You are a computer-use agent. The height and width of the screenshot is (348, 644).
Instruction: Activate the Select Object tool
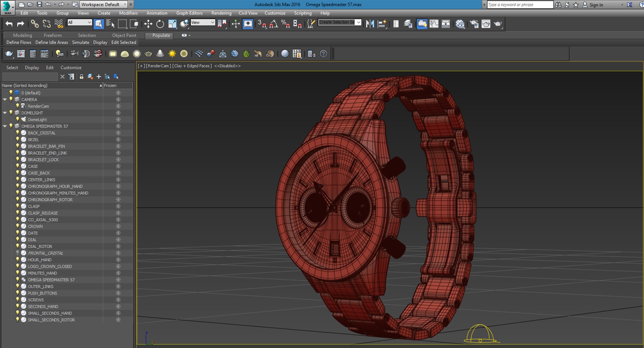[x=99, y=24]
